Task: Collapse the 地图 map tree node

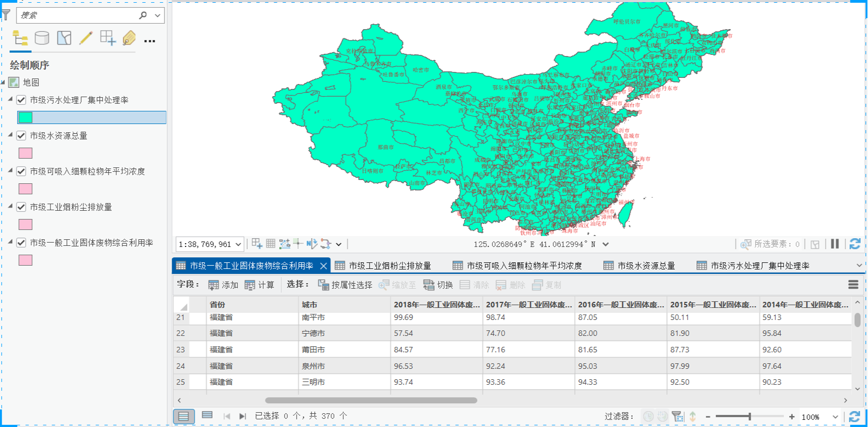Action: tap(3, 83)
